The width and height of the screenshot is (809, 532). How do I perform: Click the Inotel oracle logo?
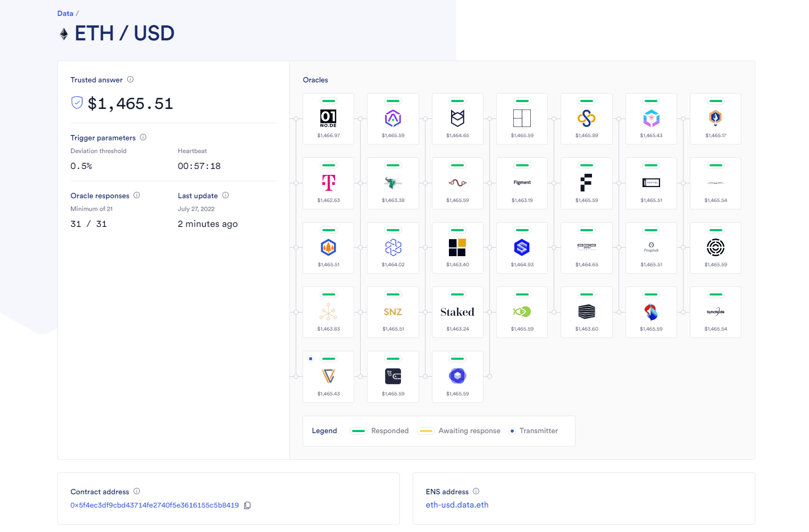pyautogui.click(x=651, y=183)
